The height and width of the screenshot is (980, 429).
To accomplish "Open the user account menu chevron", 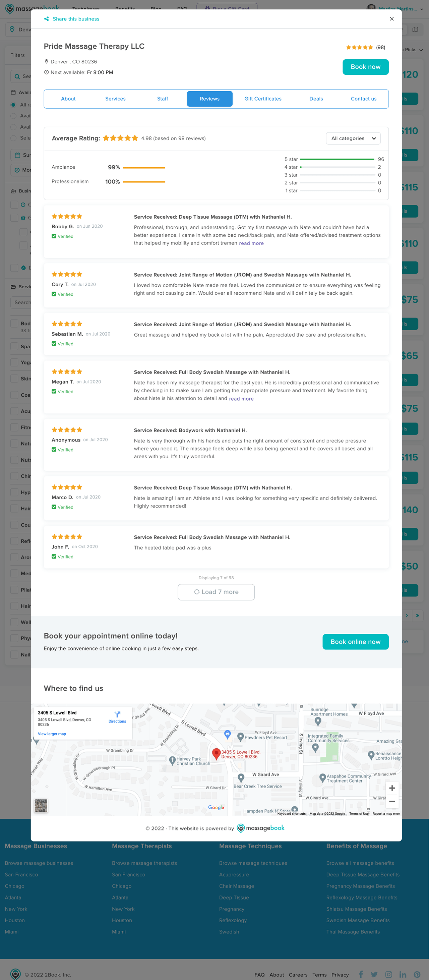I will click(421, 9).
